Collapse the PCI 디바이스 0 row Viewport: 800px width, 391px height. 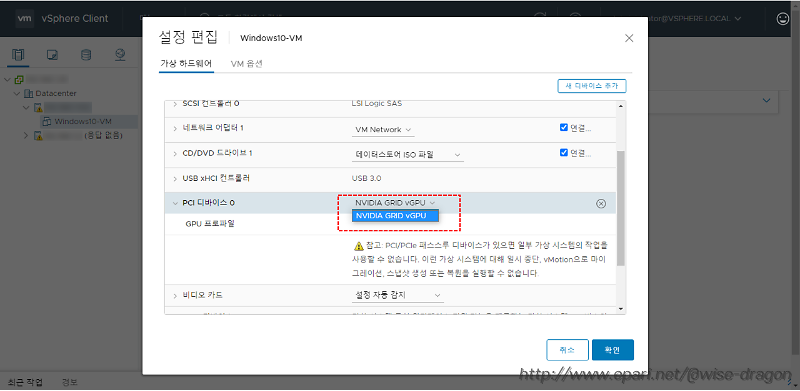[175, 203]
